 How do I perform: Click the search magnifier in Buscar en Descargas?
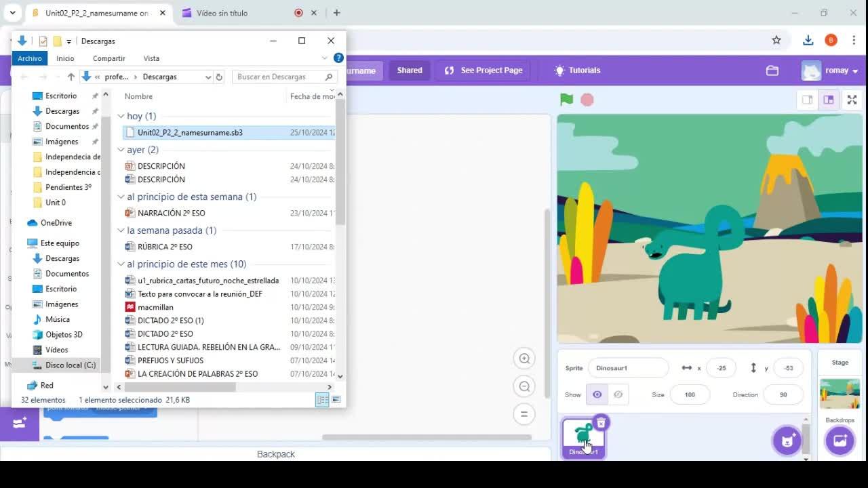(x=329, y=77)
